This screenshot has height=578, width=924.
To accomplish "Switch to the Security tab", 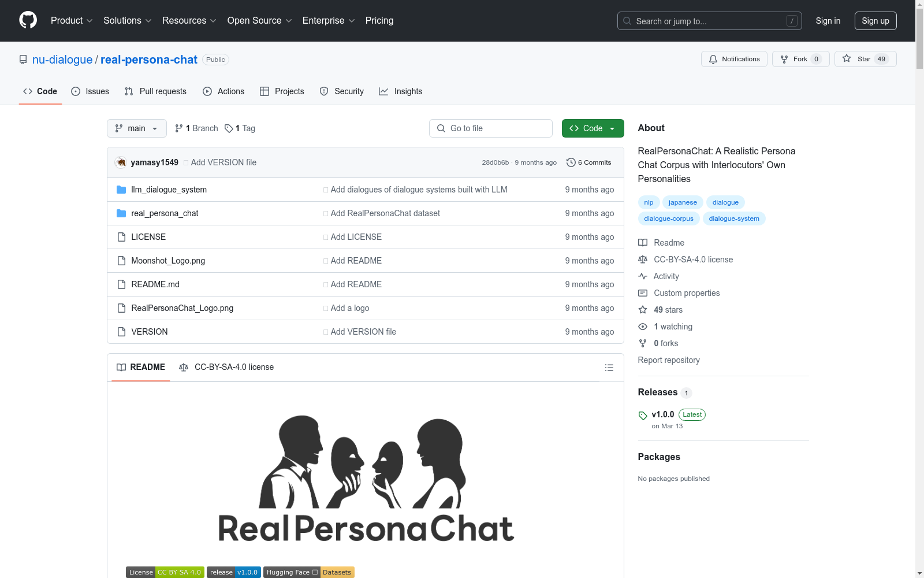I will tap(342, 91).
